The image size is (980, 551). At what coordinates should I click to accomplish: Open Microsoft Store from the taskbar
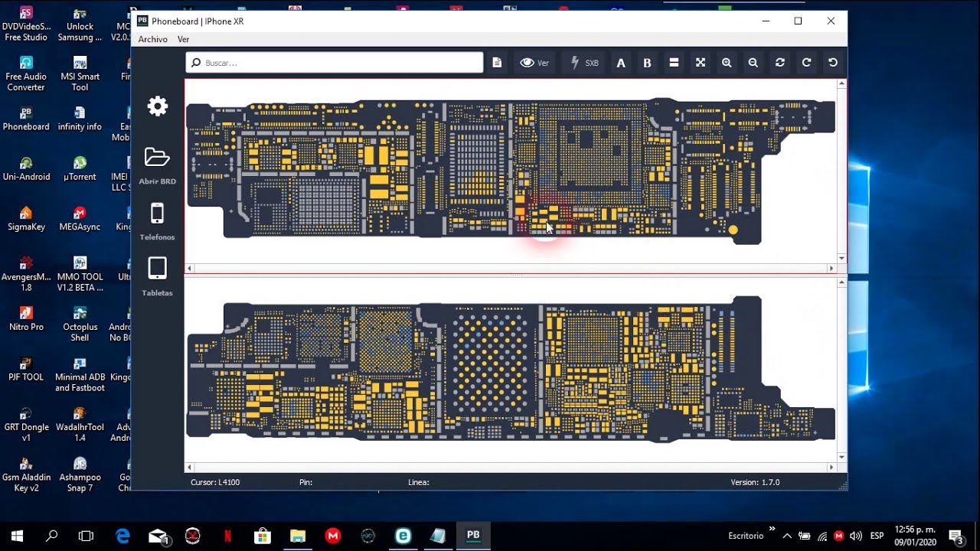pyautogui.click(x=263, y=536)
